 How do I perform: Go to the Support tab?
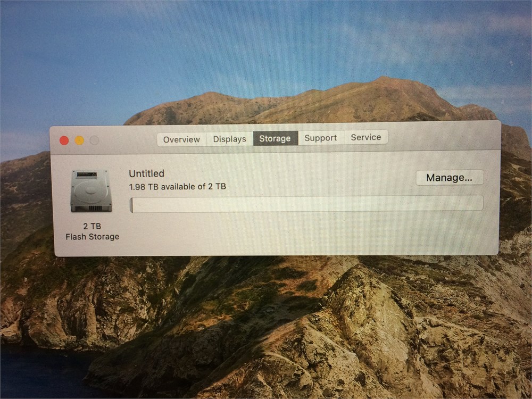click(321, 138)
